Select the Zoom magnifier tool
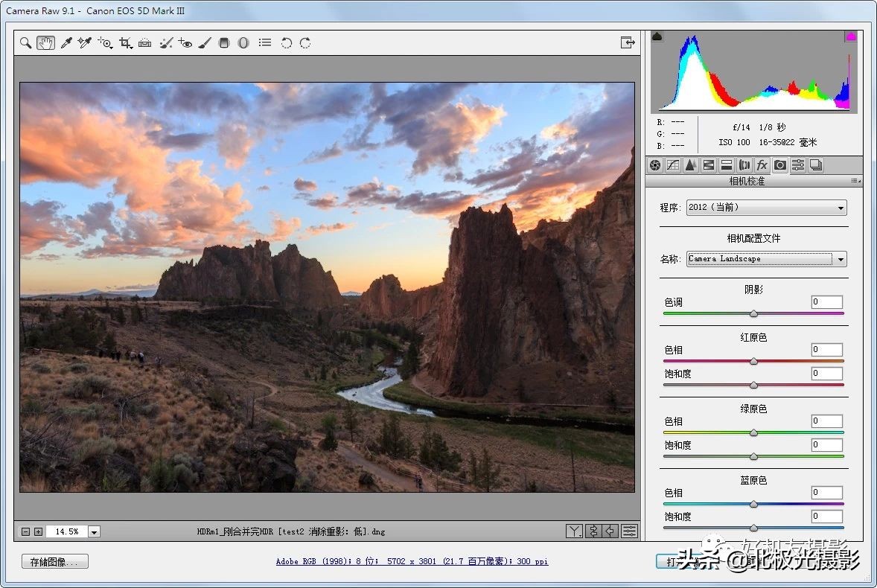877x588 pixels. coord(26,43)
